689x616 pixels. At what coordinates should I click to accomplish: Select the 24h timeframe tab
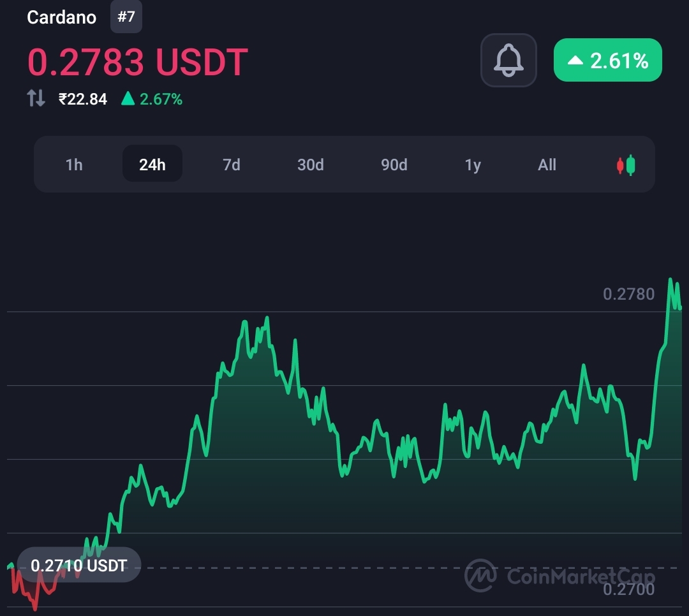[152, 164]
